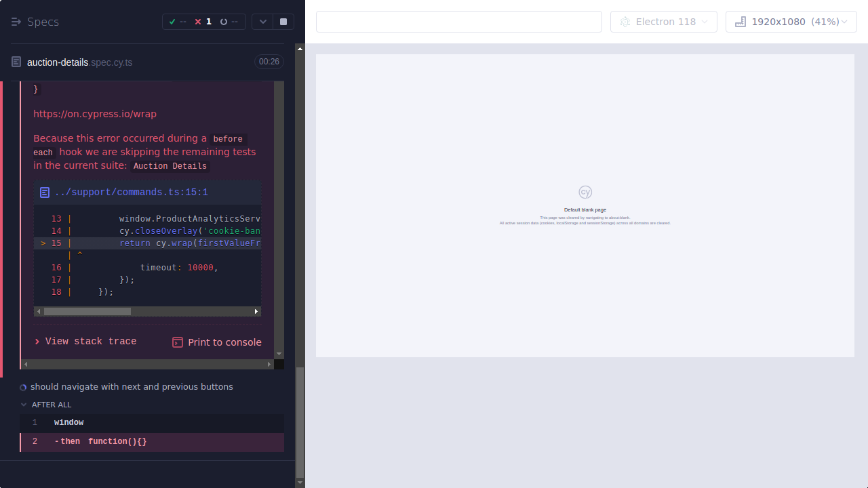Open the 1920x1080 viewport size dropdown
This screenshot has height=488, width=868.
tap(791, 21)
